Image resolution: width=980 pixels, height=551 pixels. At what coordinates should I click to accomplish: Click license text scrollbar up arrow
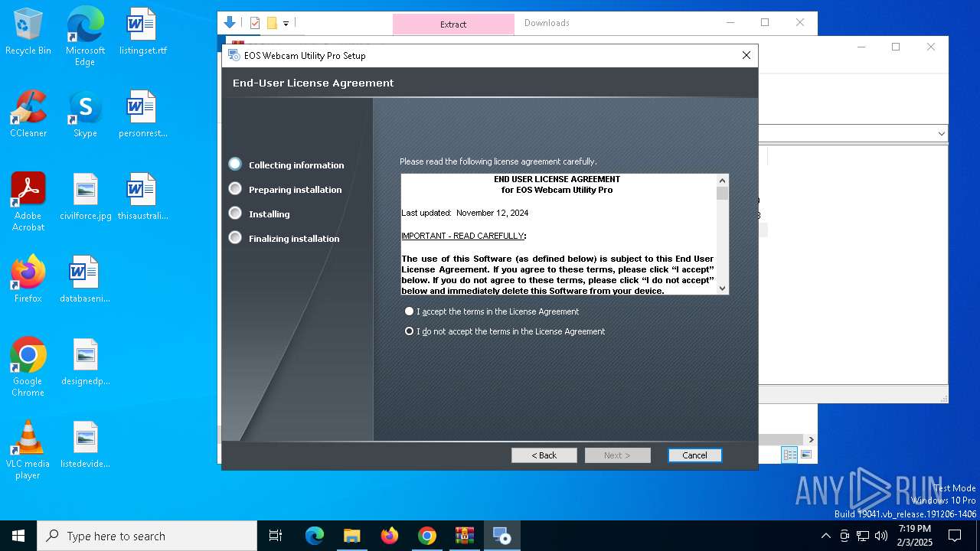tap(722, 180)
